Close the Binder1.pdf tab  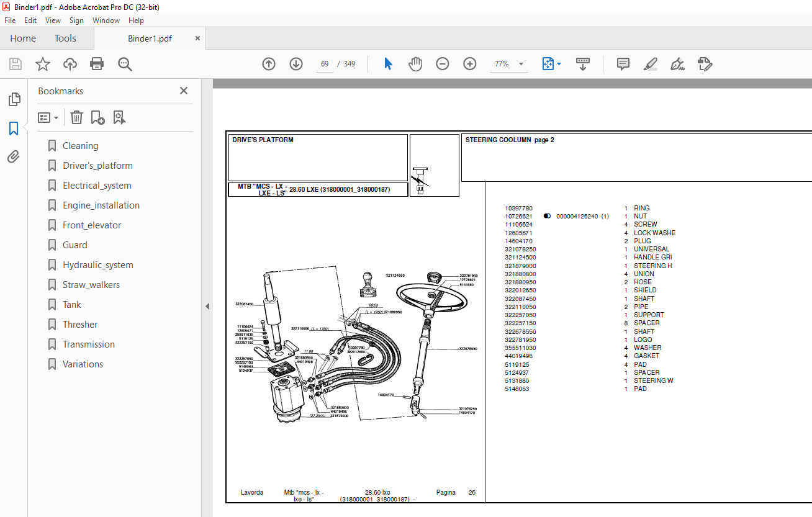click(x=198, y=38)
